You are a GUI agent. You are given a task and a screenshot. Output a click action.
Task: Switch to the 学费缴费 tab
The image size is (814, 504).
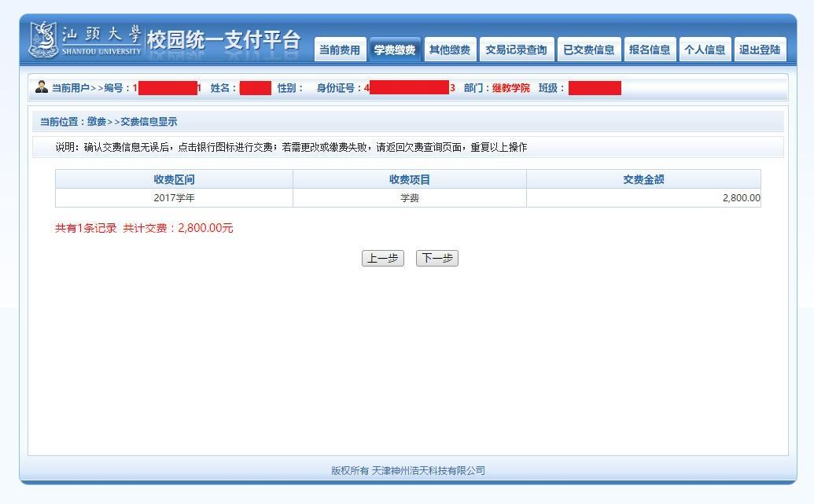point(395,50)
